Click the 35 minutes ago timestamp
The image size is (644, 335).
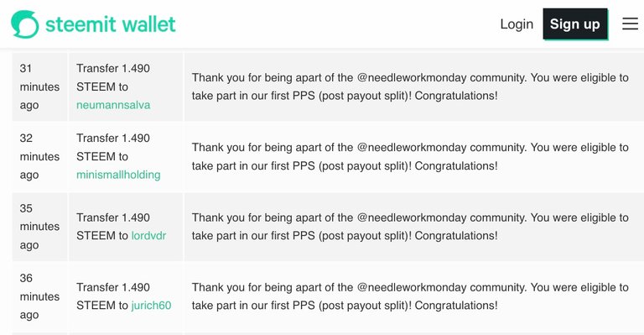tap(39, 227)
